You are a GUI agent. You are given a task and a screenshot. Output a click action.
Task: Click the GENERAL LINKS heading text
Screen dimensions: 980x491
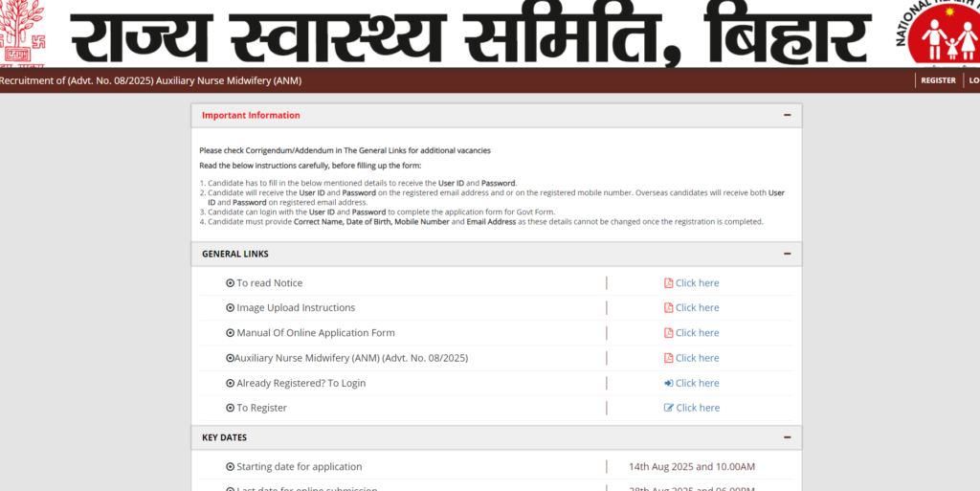(235, 254)
